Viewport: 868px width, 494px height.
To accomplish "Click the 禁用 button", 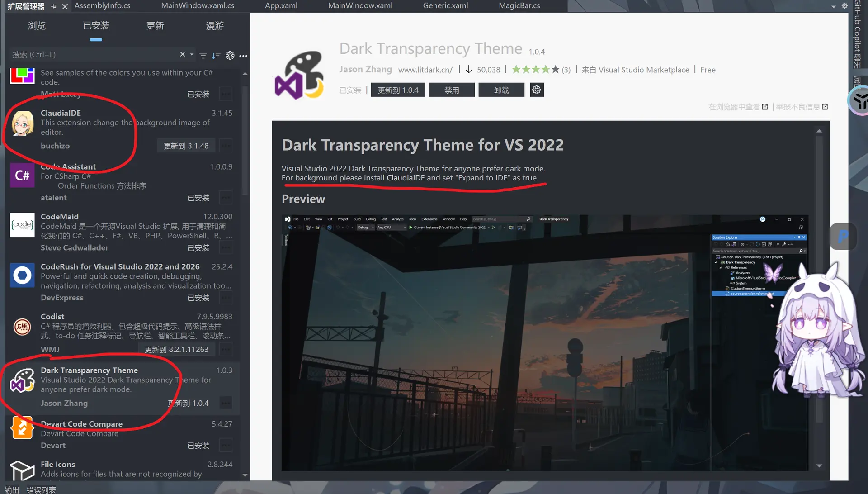I will [452, 90].
